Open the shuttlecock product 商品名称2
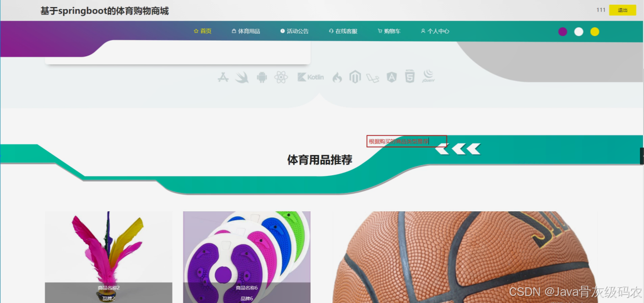 click(109, 257)
